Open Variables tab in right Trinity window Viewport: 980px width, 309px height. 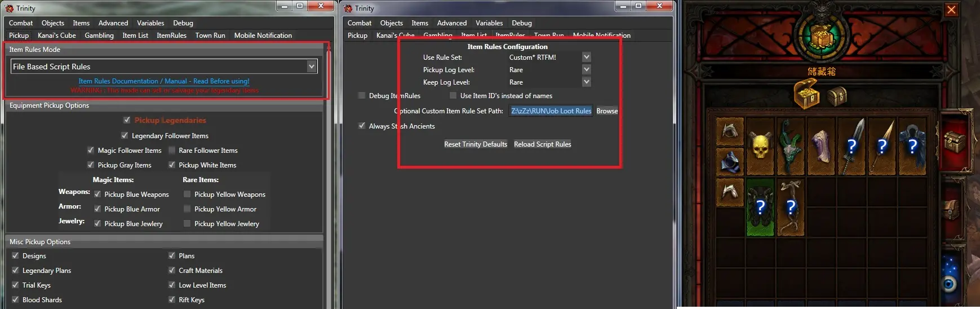coord(489,23)
